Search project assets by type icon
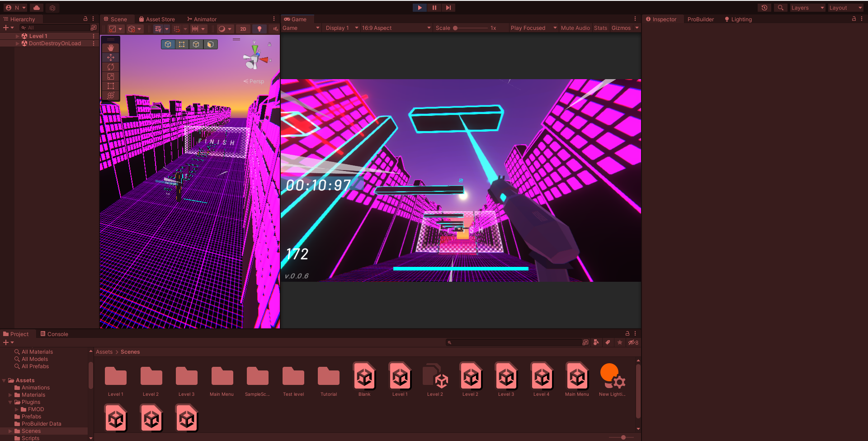Viewport: 868px width, 441px height. [x=596, y=342]
